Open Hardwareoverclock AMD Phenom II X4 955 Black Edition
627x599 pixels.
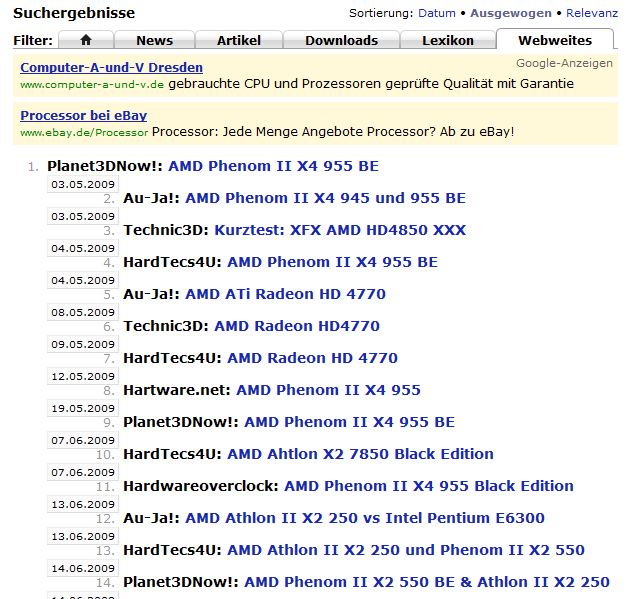pyautogui.click(x=429, y=486)
